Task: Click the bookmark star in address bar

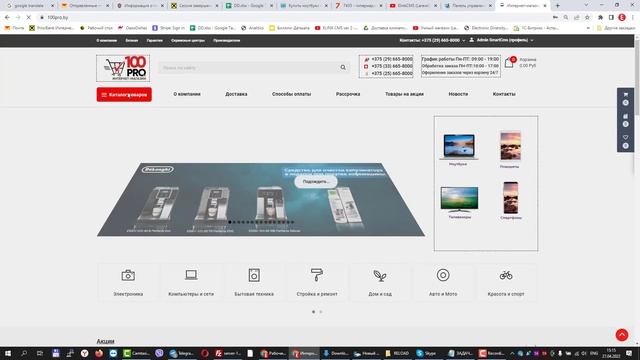Action: click(587, 18)
